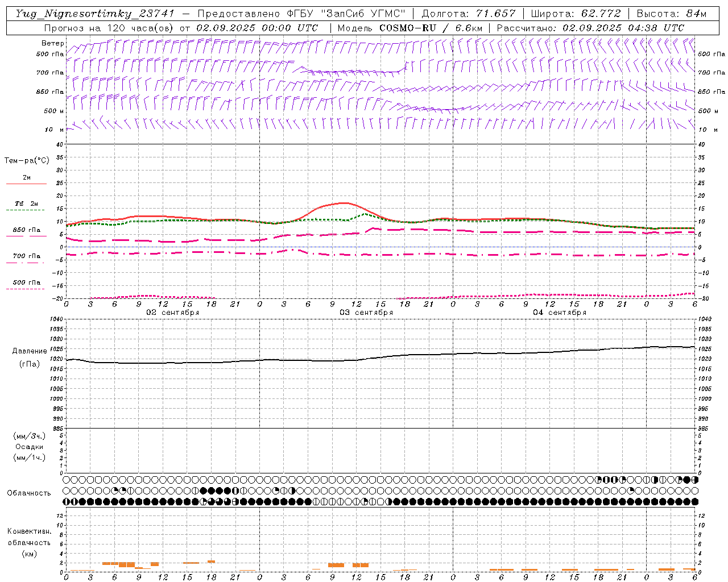Screen dimensions: 728x582
Task: Click 700 гПа label on left wind axis
Action: [x=50, y=73]
